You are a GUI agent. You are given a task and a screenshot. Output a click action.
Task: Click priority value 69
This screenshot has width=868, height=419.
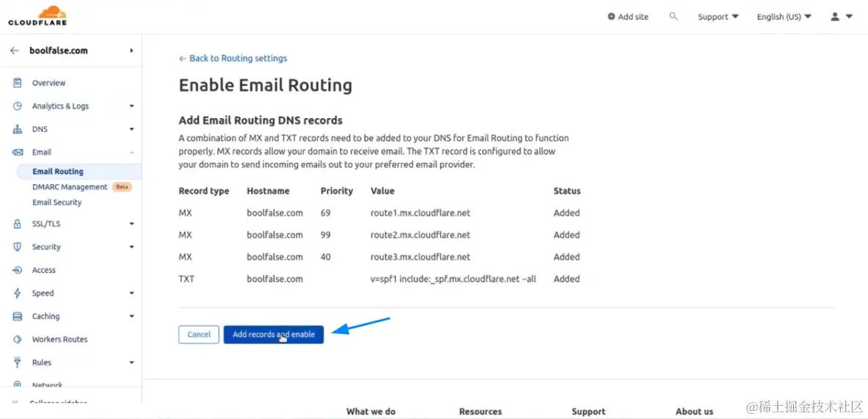pyautogui.click(x=326, y=213)
